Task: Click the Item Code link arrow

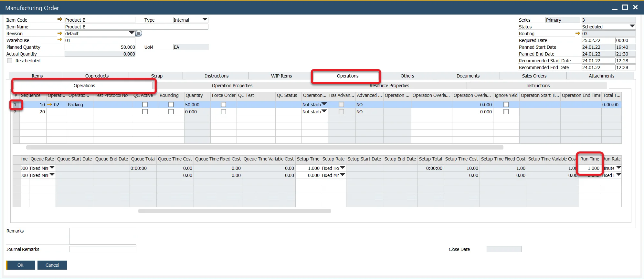Action: pyautogui.click(x=59, y=19)
